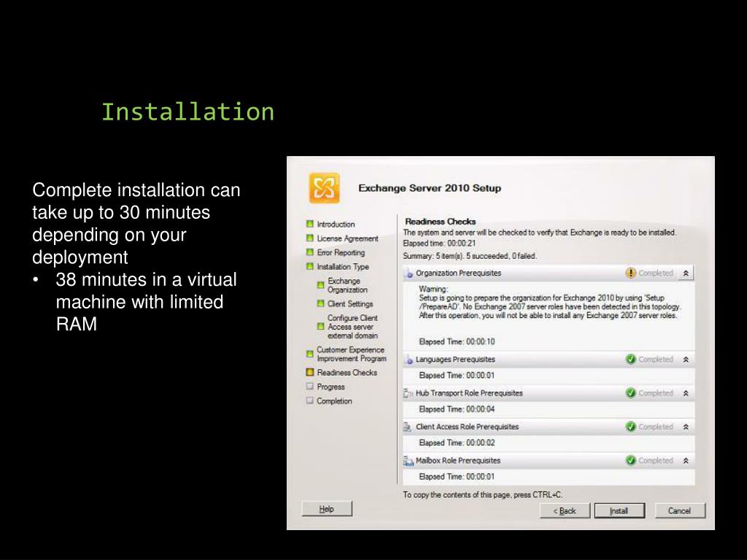
Task: Click the orange Readiness Checks step indicator
Action: point(310,372)
